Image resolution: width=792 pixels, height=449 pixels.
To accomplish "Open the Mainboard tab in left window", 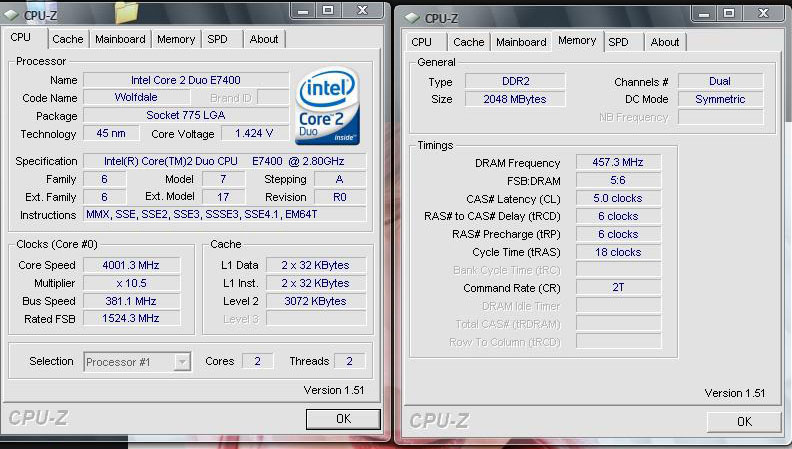I will point(120,39).
